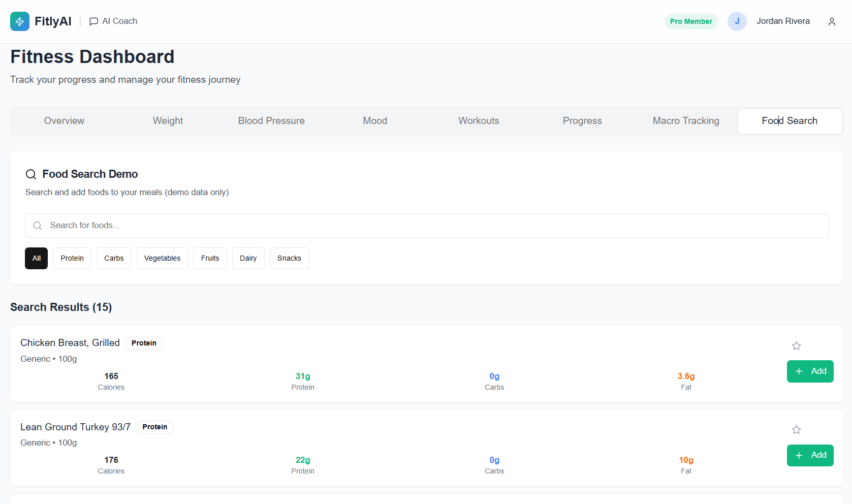Click inside the food search input field
This screenshot has width=852, height=504.
[203, 225]
